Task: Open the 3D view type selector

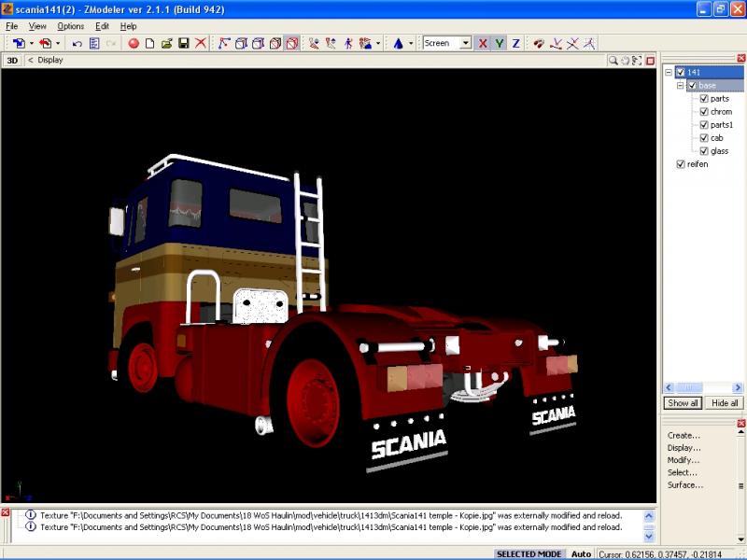Action: point(12,61)
